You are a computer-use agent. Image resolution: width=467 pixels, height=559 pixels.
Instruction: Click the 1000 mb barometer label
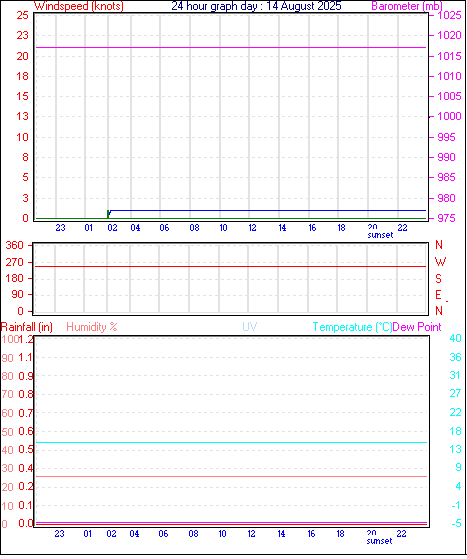[449, 116]
